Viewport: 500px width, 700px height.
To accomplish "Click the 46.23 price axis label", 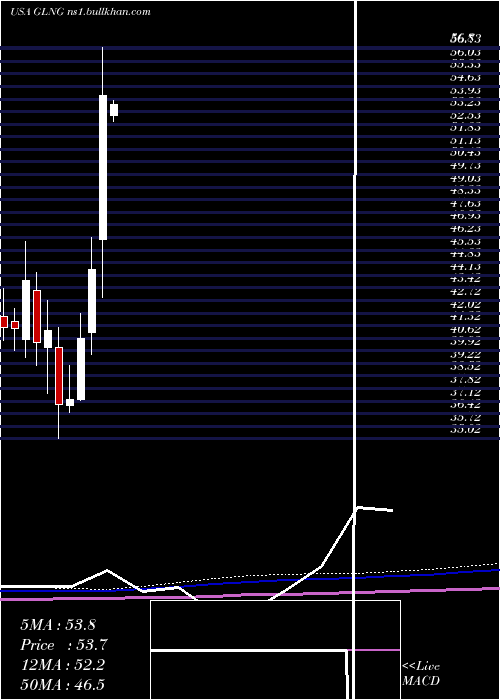I will coord(465,229).
